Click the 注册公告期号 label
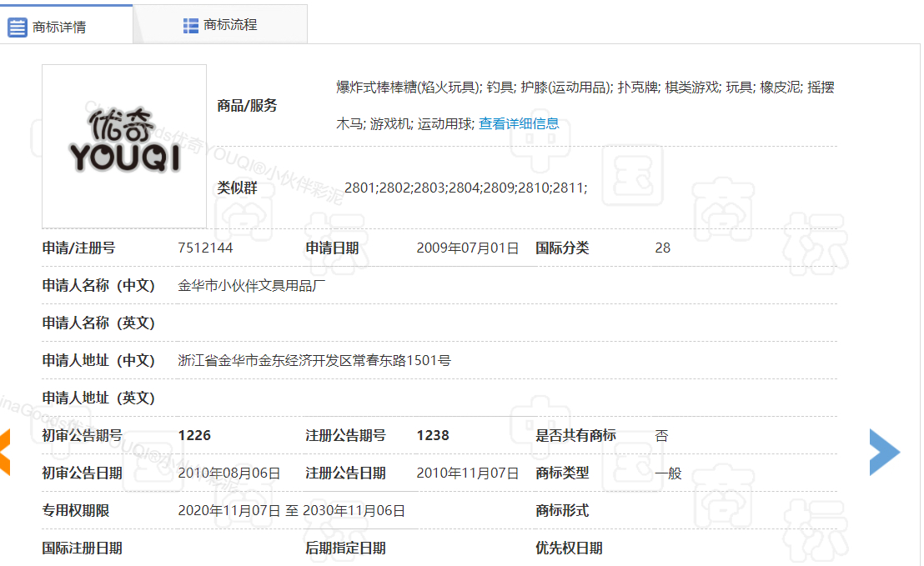The width and height of the screenshot is (924, 566). click(x=345, y=435)
